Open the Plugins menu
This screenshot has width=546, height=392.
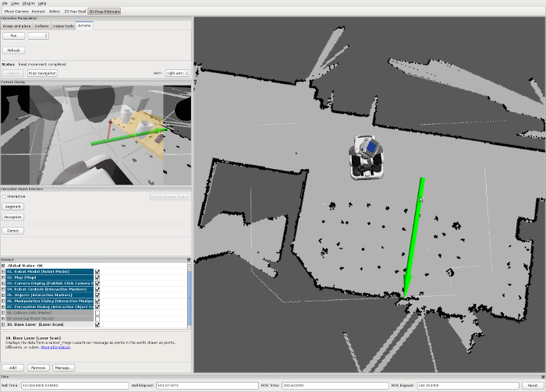click(x=27, y=3)
